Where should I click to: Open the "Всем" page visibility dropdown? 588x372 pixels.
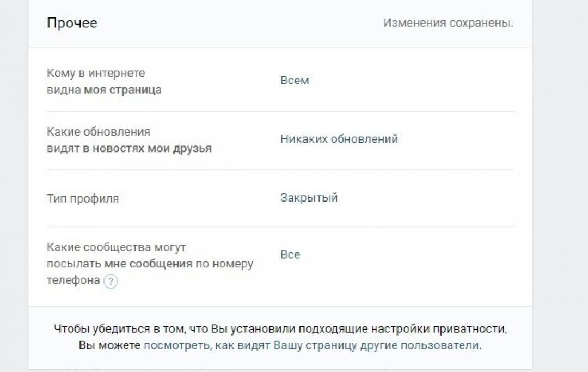(x=295, y=81)
